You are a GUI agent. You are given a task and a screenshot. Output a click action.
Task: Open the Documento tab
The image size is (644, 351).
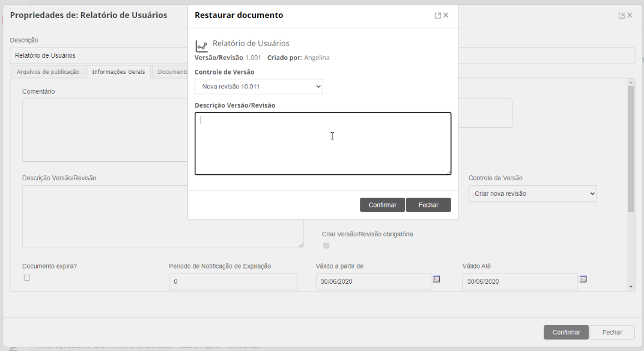click(170, 72)
